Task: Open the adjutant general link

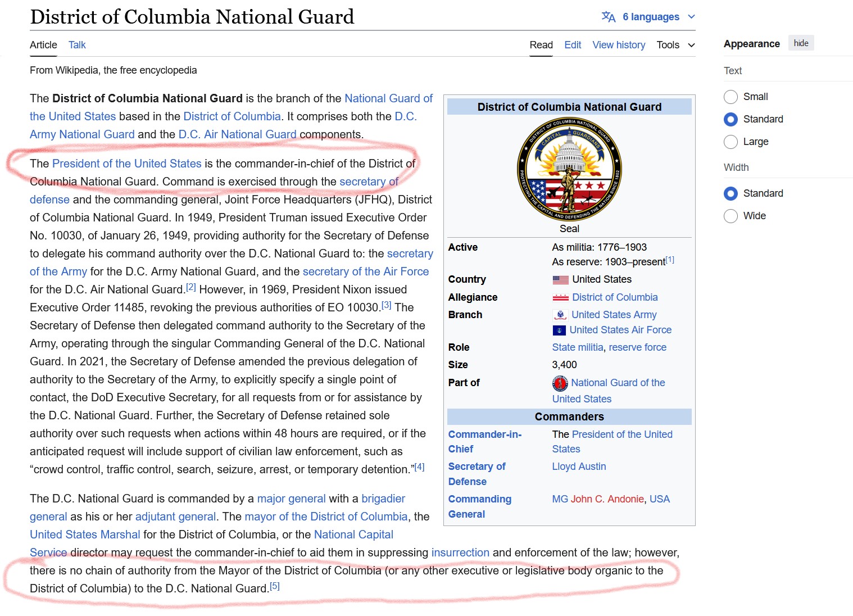Action: click(175, 517)
